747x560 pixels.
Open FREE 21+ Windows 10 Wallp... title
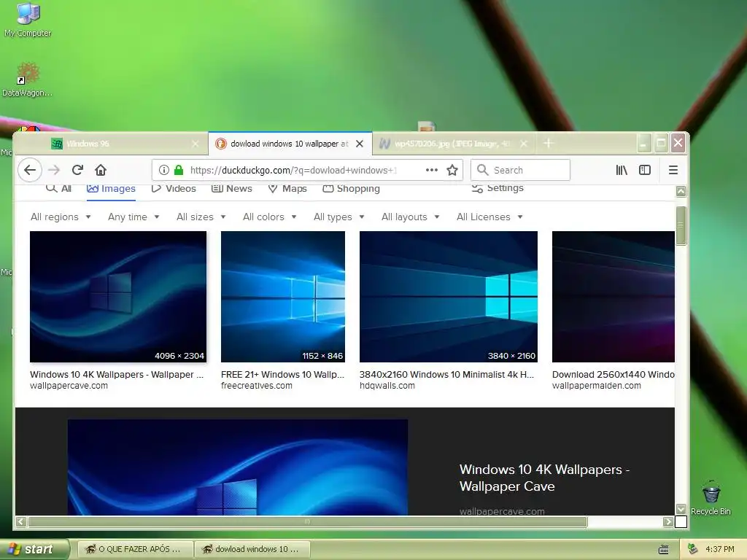(282, 375)
